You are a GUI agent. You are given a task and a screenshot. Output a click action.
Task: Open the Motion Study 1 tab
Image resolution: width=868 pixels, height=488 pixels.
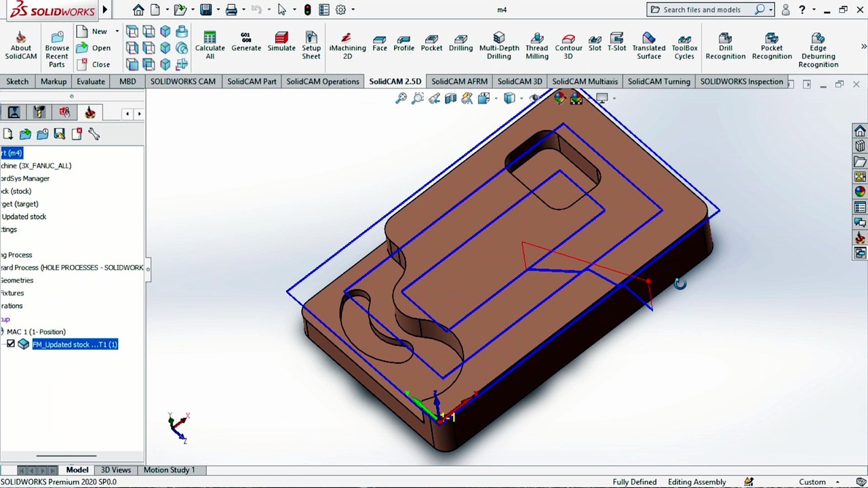[169, 470]
